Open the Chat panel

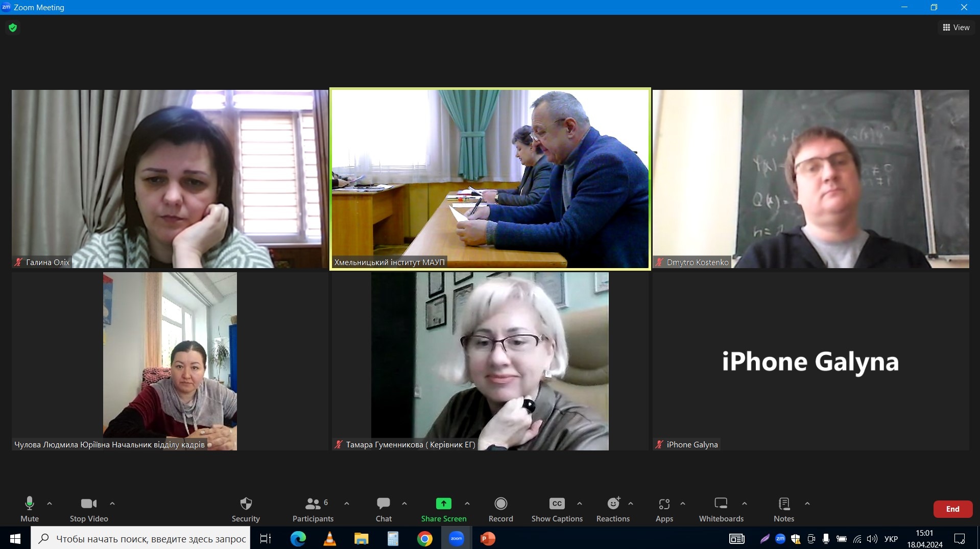coord(384,509)
